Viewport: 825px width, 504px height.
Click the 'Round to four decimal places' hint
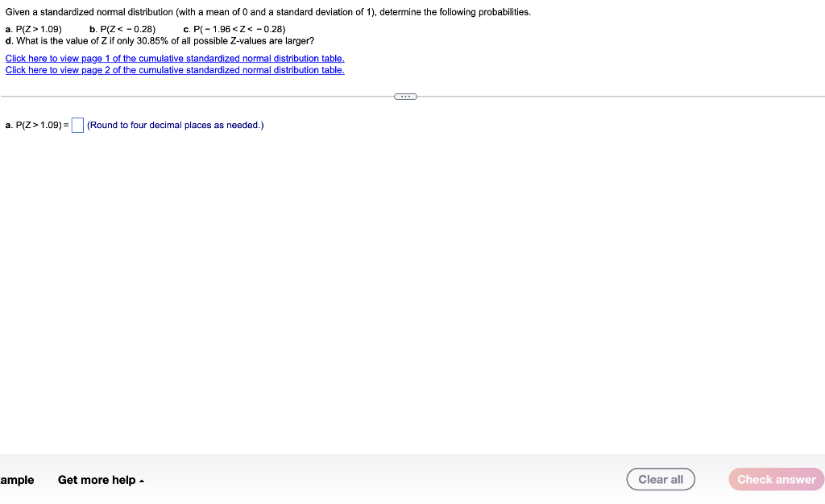pos(175,125)
